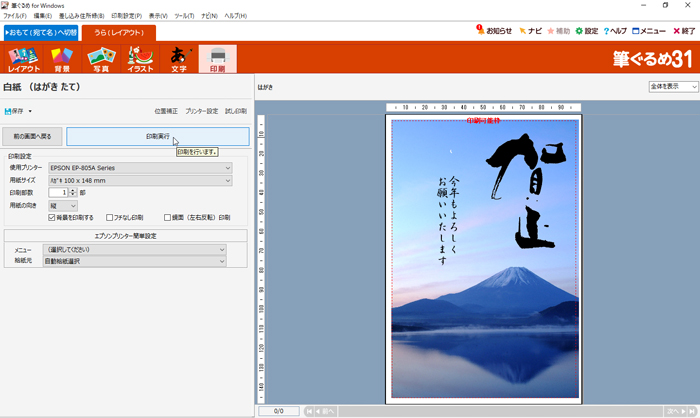Click 前の画面へ戻る back button
This screenshot has width=700, height=418.
tap(33, 135)
